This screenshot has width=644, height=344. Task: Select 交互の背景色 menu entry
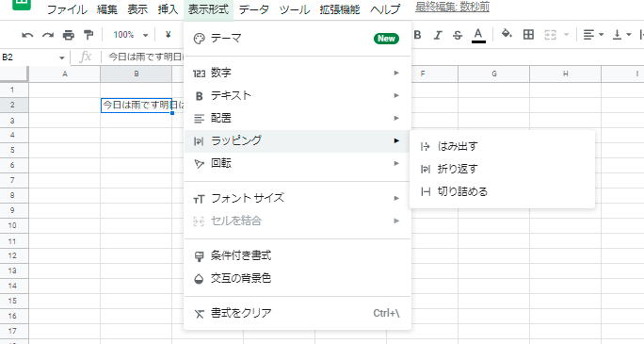click(298, 278)
